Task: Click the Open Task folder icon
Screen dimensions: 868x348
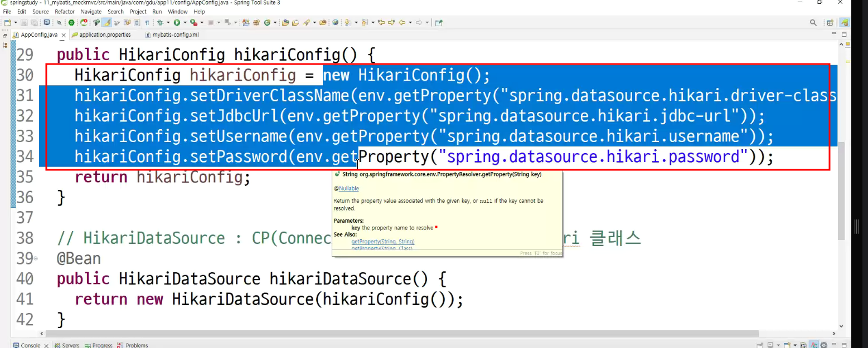Action: [x=295, y=22]
